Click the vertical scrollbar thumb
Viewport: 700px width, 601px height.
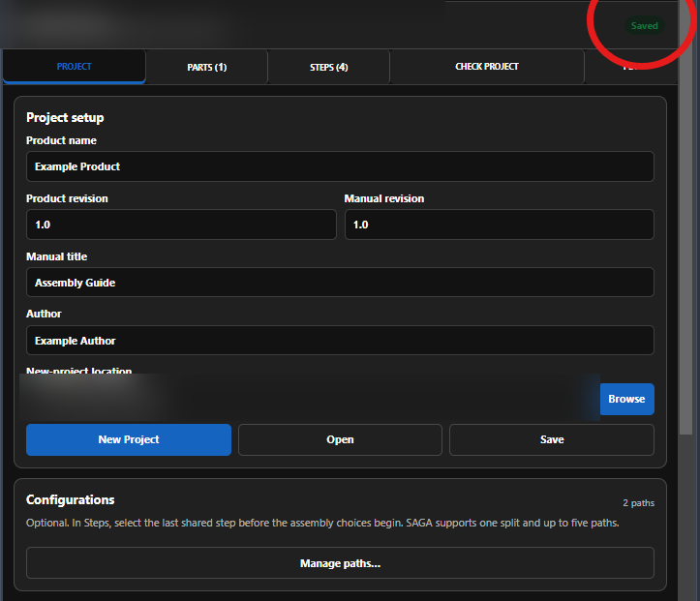[685, 218]
